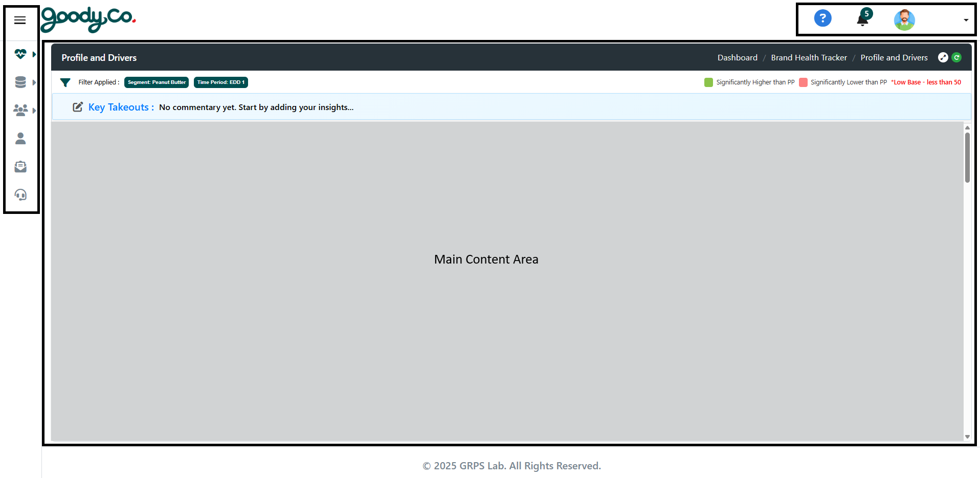Viewport: 980px width, 478px height.
Task: View notifications via the bell icon
Action: (862, 20)
